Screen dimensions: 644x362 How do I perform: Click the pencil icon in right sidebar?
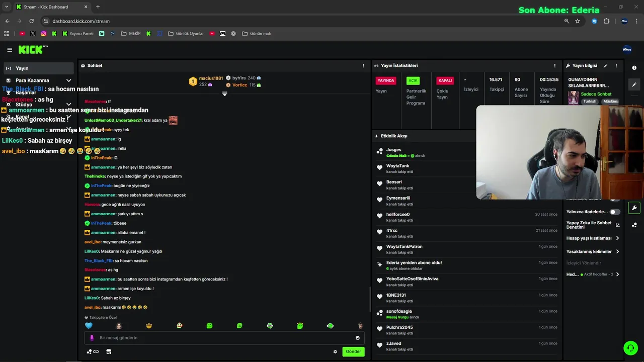(634, 84)
